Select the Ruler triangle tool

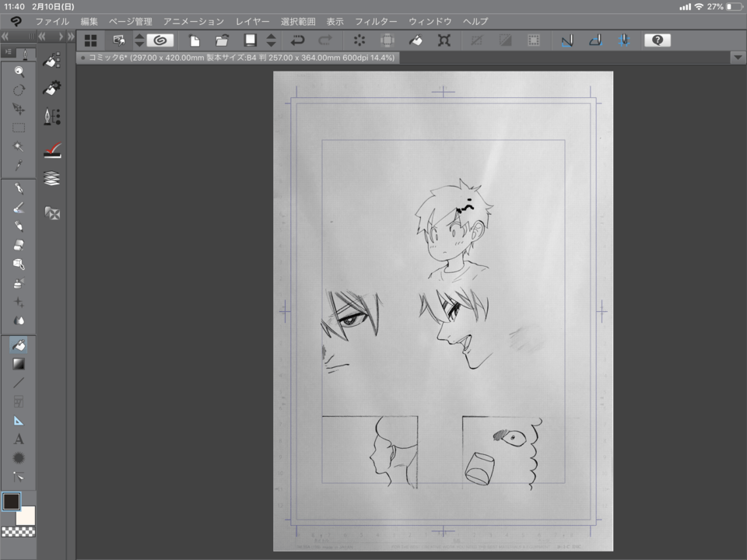pos(19,420)
